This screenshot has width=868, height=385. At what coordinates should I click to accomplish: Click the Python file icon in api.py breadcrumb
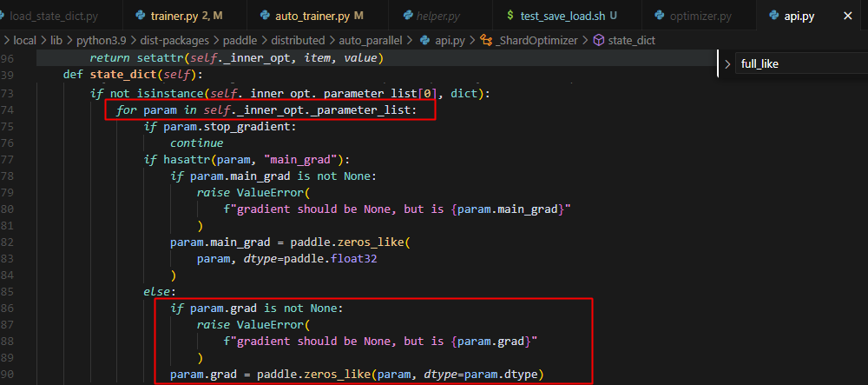[x=425, y=40]
